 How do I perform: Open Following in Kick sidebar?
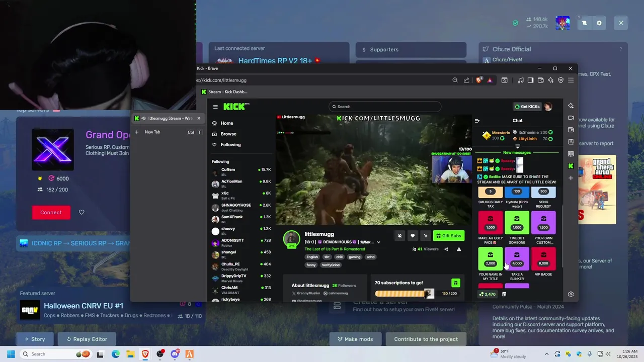226,144
